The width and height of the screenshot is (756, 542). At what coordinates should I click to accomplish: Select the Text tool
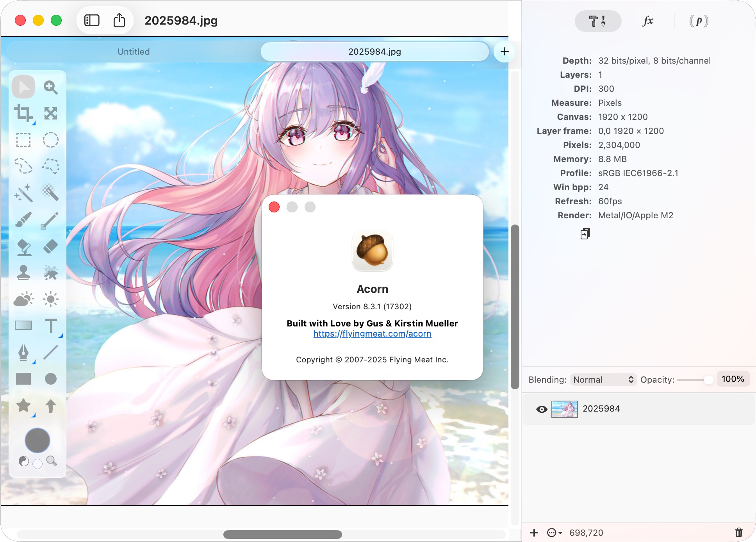tap(51, 326)
